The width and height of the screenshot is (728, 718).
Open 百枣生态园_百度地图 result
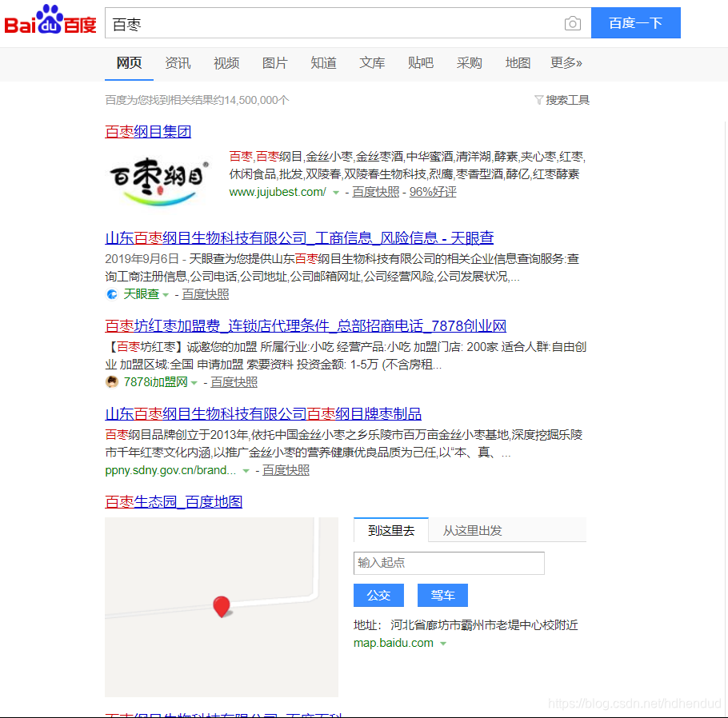click(174, 501)
